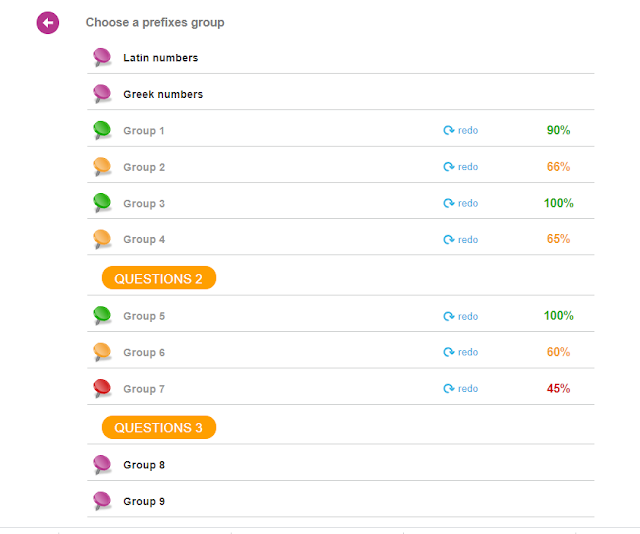Select the Group 6 label
The image size is (640, 534).
pos(144,353)
